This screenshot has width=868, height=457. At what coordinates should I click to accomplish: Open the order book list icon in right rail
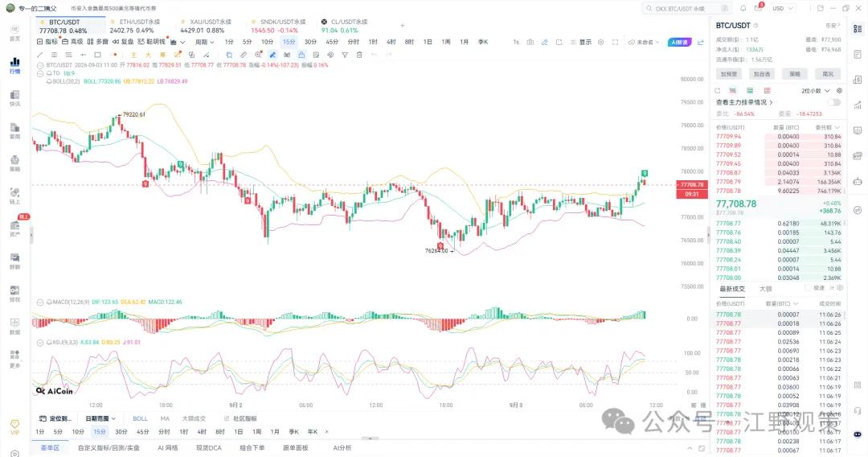click(858, 28)
